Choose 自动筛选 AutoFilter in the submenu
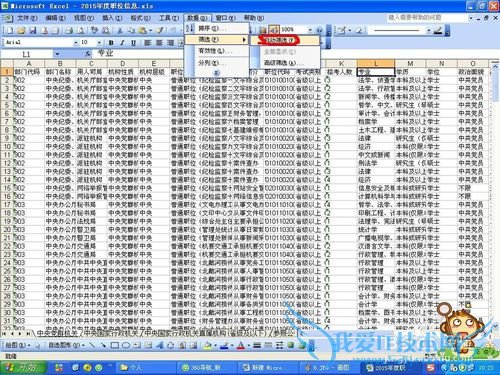 point(286,40)
